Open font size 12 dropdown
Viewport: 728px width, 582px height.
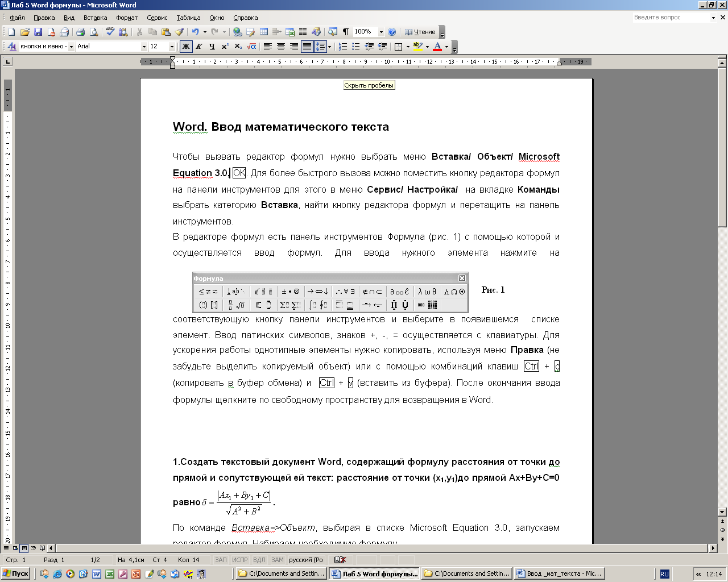tap(172, 47)
